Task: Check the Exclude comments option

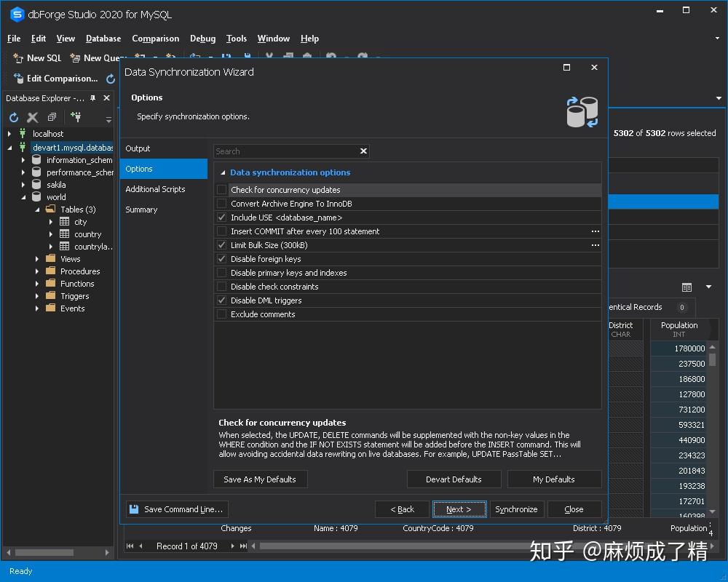Action: 221,314
